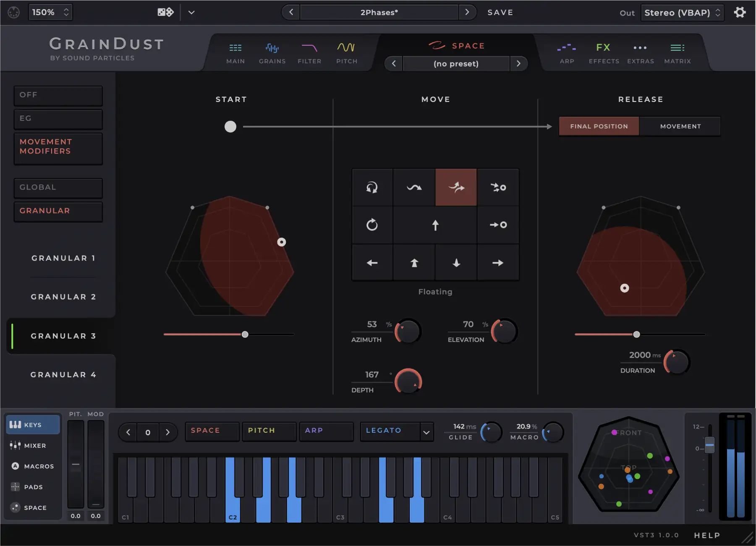Switch to the Granular 2 tab
The height and width of the screenshot is (546, 756).
click(63, 297)
